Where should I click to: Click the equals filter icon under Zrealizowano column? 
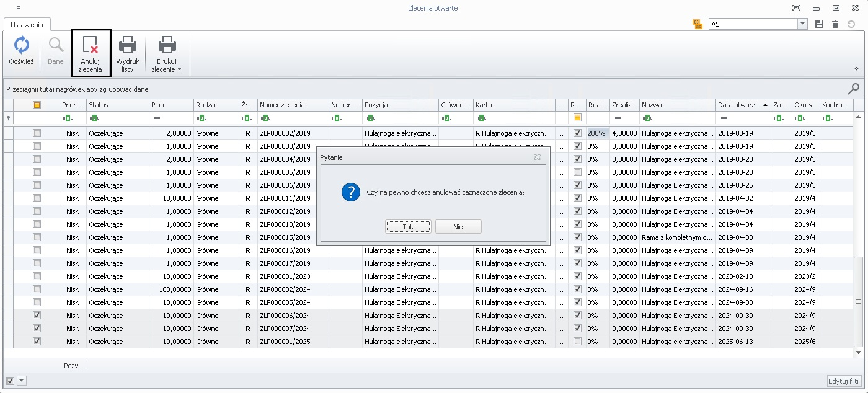pos(618,118)
